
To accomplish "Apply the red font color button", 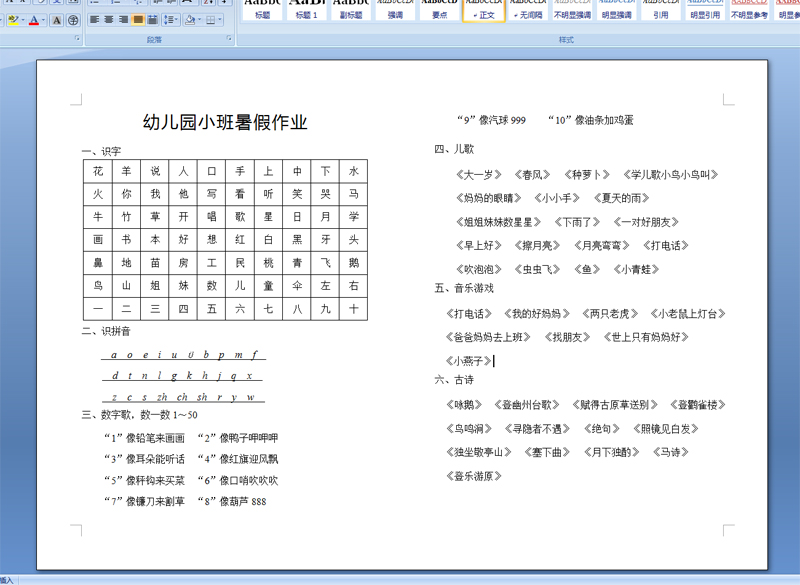I will [34, 20].
